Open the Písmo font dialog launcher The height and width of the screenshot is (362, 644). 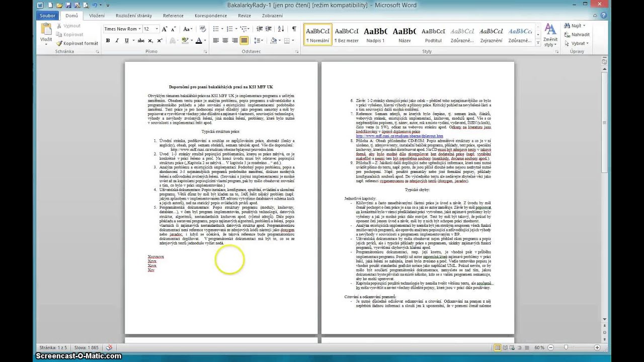pyautogui.click(x=205, y=52)
